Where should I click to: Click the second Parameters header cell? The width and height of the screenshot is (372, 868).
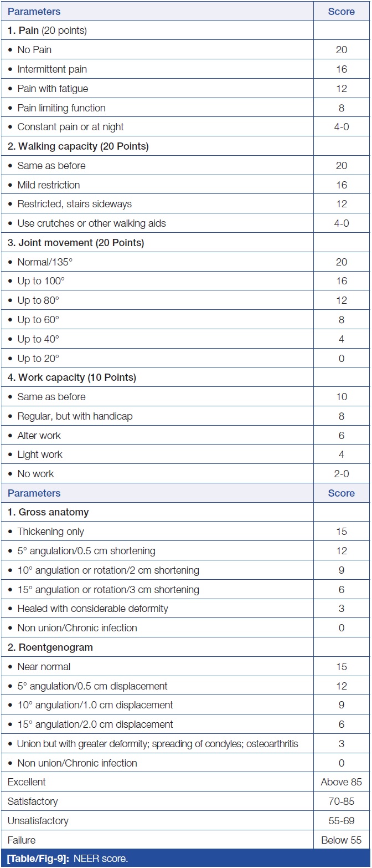34,493
